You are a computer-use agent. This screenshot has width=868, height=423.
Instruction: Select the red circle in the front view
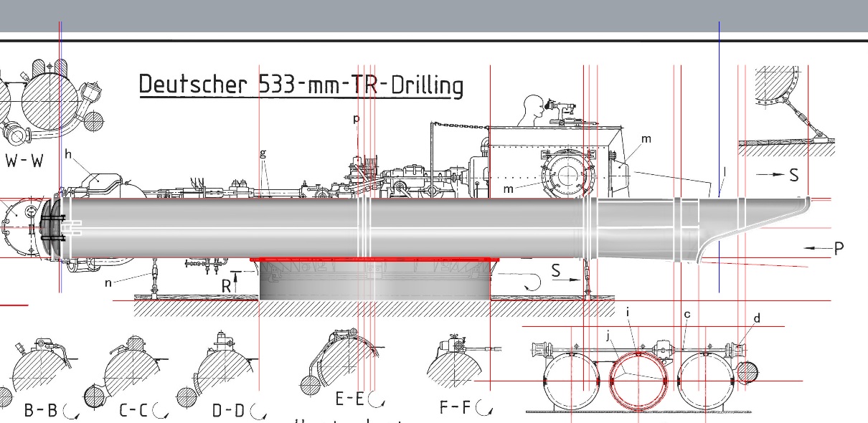637,380
